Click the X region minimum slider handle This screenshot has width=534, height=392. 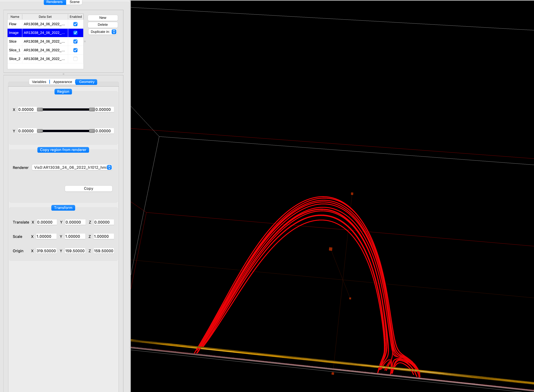coord(40,110)
